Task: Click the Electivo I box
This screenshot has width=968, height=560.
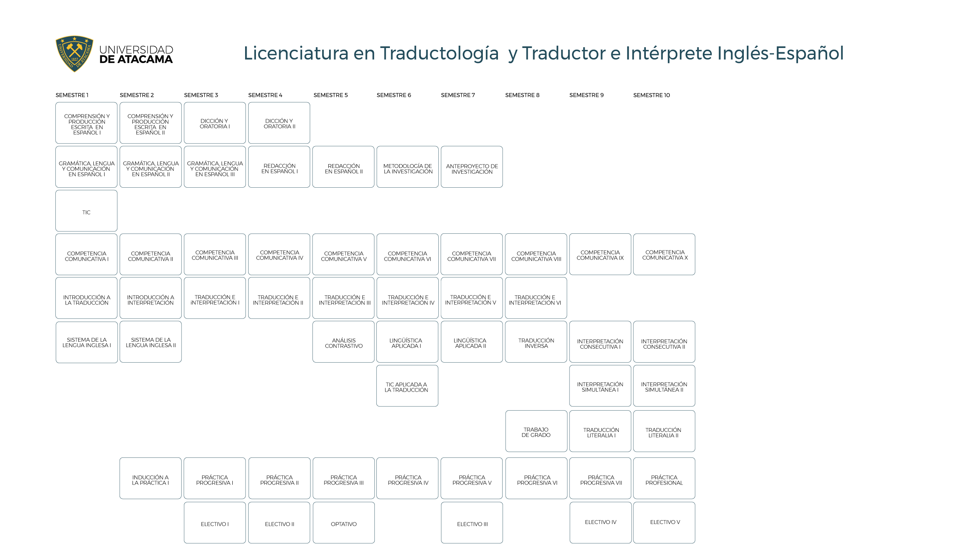Action: click(x=215, y=523)
